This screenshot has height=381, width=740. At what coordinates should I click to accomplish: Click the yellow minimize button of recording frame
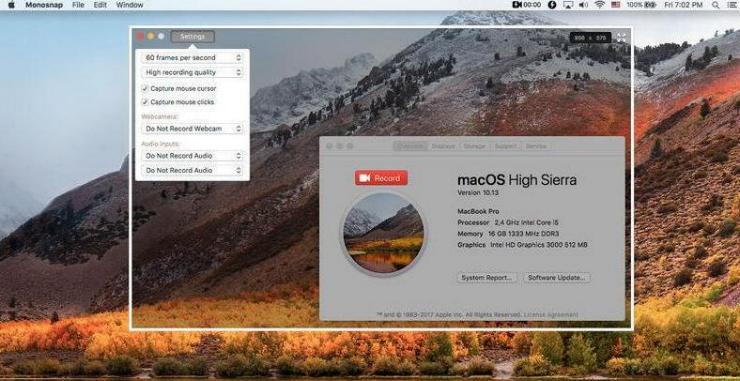[151, 36]
